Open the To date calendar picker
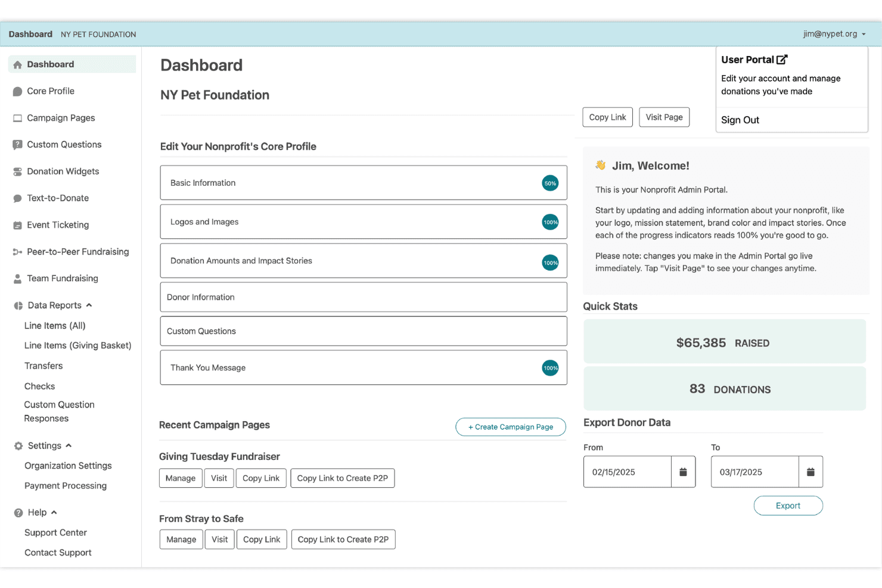The width and height of the screenshot is (882, 588). tap(810, 472)
